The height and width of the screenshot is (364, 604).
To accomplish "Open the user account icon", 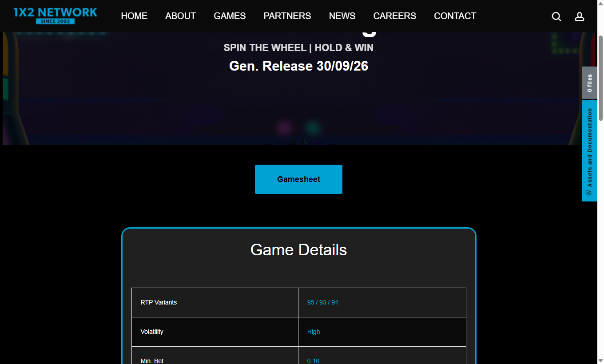I will [579, 16].
